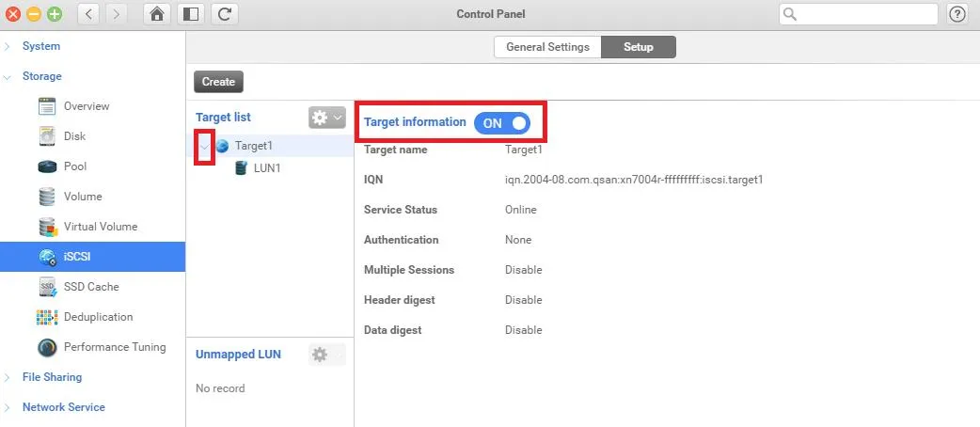Click the search input field

(865, 14)
